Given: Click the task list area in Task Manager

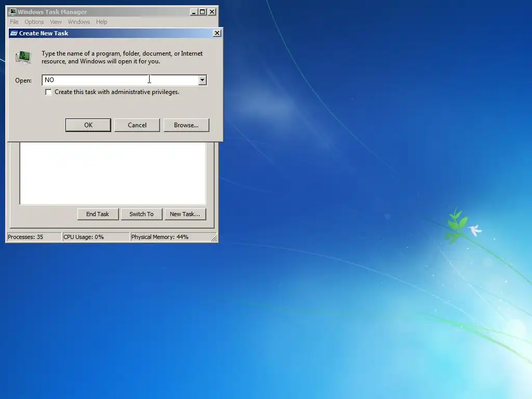Looking at the screenshot, I should [113, 173].
